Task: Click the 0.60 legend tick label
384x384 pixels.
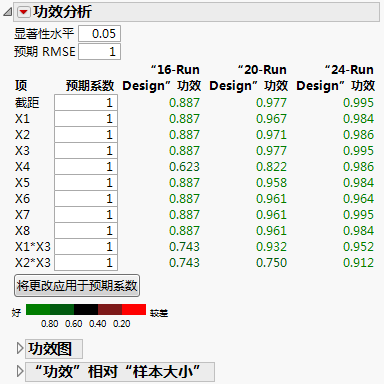Action: (x=74, y=324)
